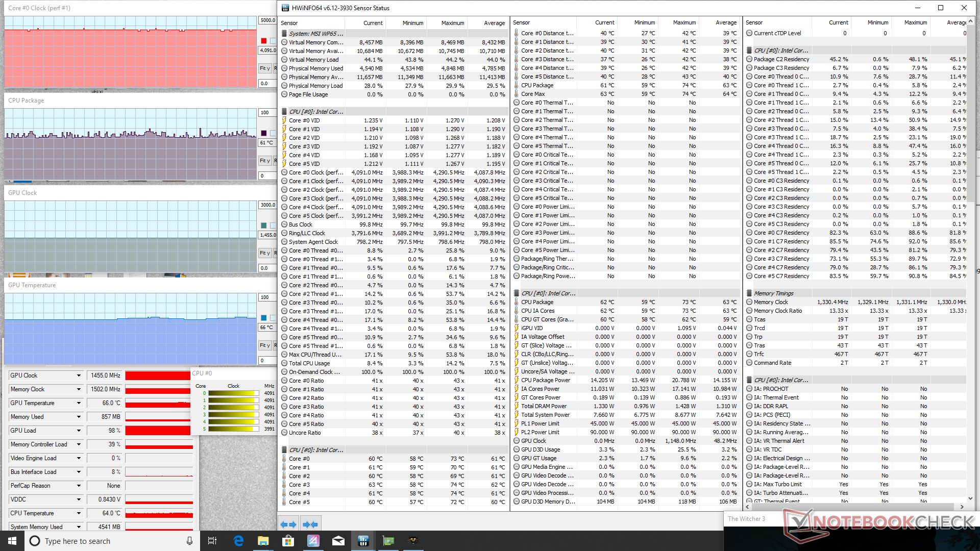Select the Memory Timings group header
Screen dimensions: 980x551
(x=773, y=293)
